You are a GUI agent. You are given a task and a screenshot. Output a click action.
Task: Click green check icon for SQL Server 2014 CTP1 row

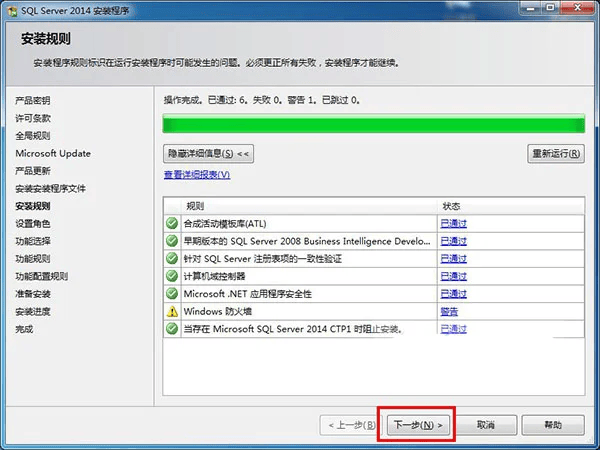coord(172,329)
